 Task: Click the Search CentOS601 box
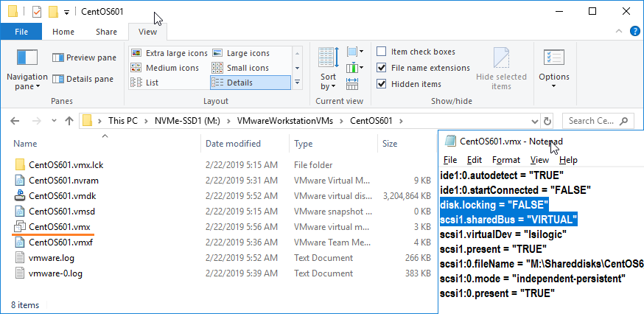pyautogui.click(x=598, y=121)
